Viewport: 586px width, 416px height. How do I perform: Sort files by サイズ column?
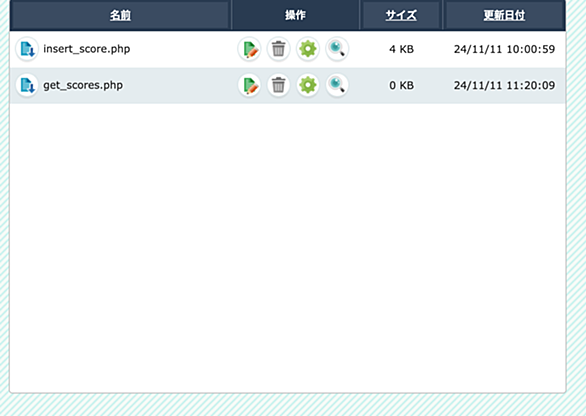(x=401, y=15)
